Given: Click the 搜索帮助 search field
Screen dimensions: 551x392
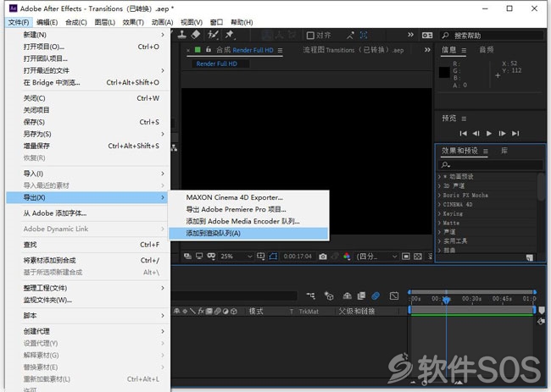Looking at the screenshot, I should (x=492, y=36).
